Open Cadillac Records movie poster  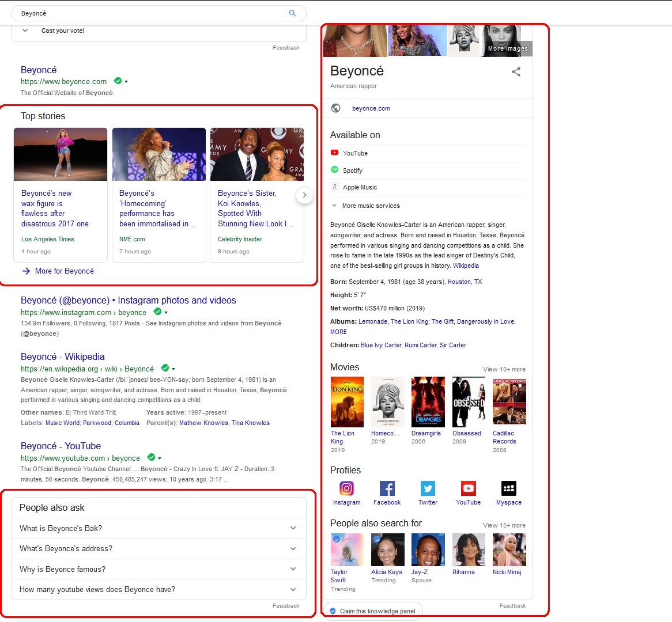[509, 402]
